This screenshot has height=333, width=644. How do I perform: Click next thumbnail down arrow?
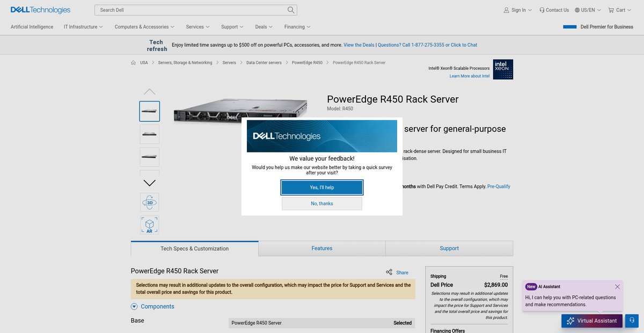150,183
